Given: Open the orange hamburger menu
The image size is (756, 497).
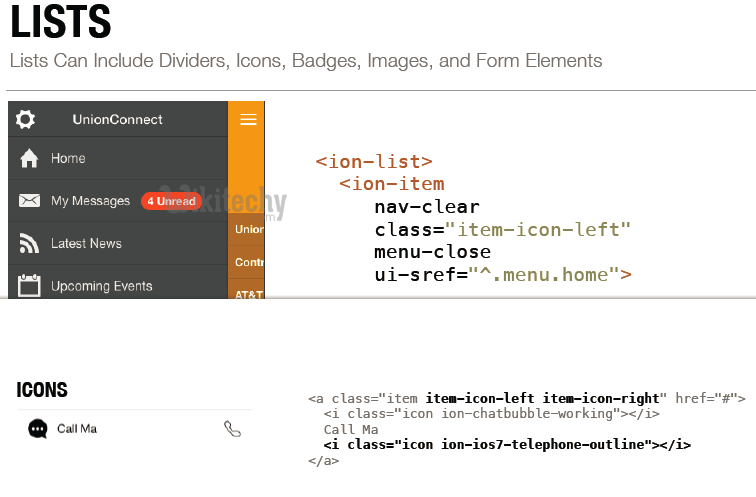Looking at the screenshot, I should click(248, 120).
